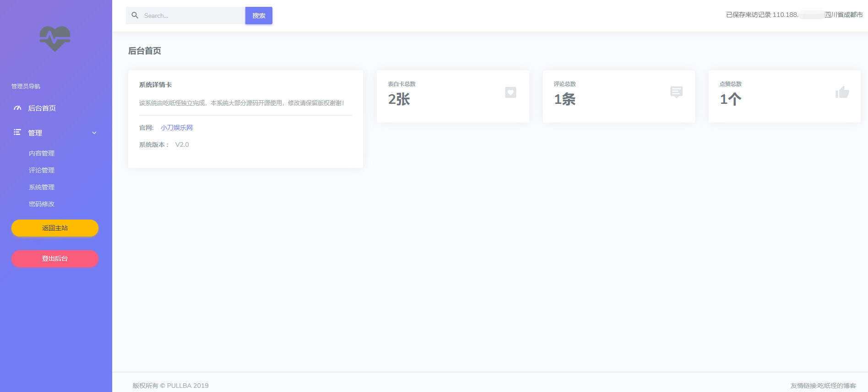Click the comment icon on the 评论总数 card
The width and height of the screenshot is (868, 392).
pos(676,92)
